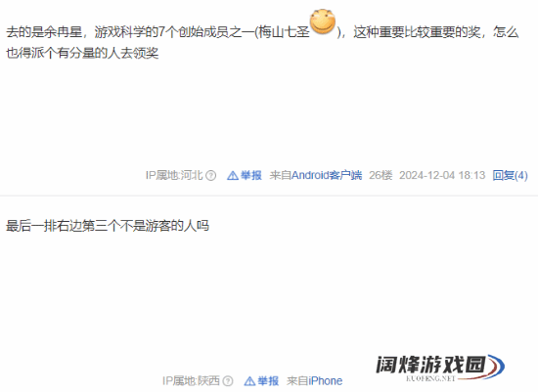The width and height of the screenshot is (538, 392).
Task: Expand the 回复(4) replies
Action: pos(510,175)
